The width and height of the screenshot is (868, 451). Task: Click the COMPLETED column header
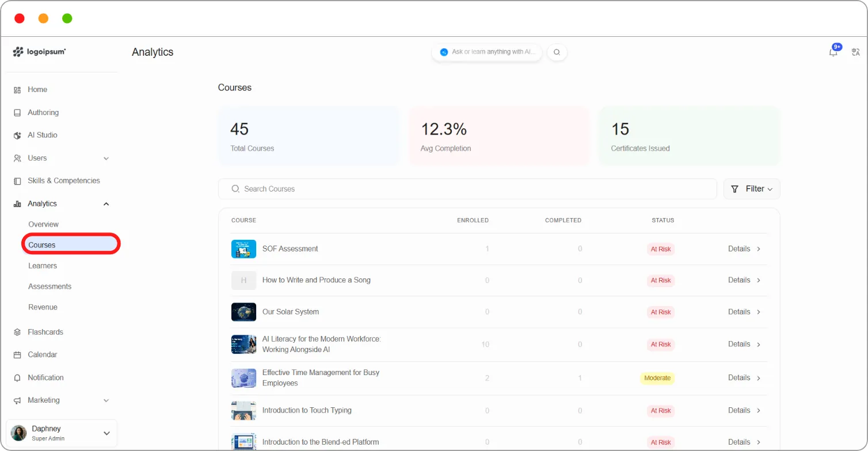563,220
